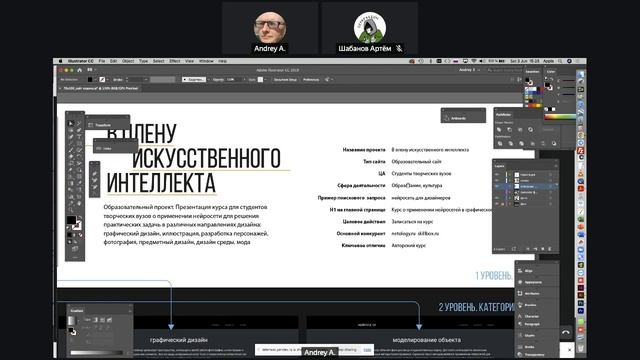Image resolution: width=640 pixels, height=360 pixels.
Task: Open the File menu
Action: coord(102,61)
